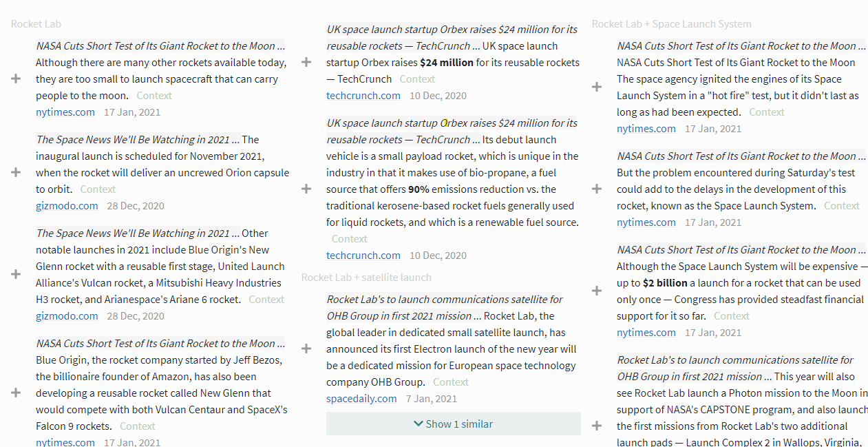The height and width of the screenshot is (447, 868).
Task: Click '10 Dec, 2020' date under bio-propane snippet
Action: coord(438,256)
